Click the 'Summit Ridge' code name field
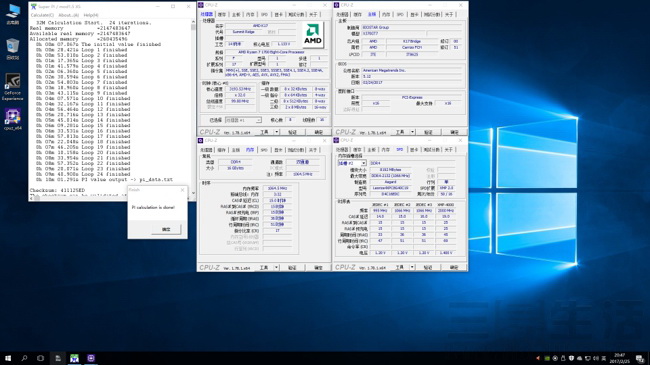The image size is (650, 365). point(244,32)
